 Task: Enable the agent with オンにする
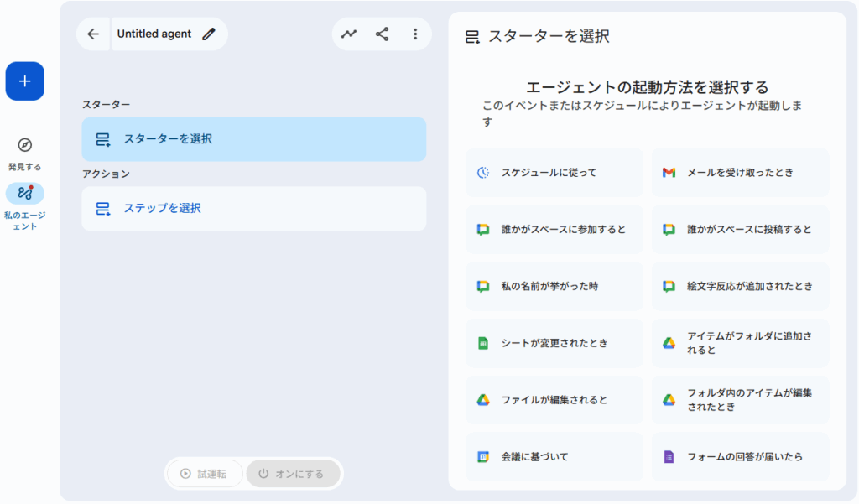[293, 473]
